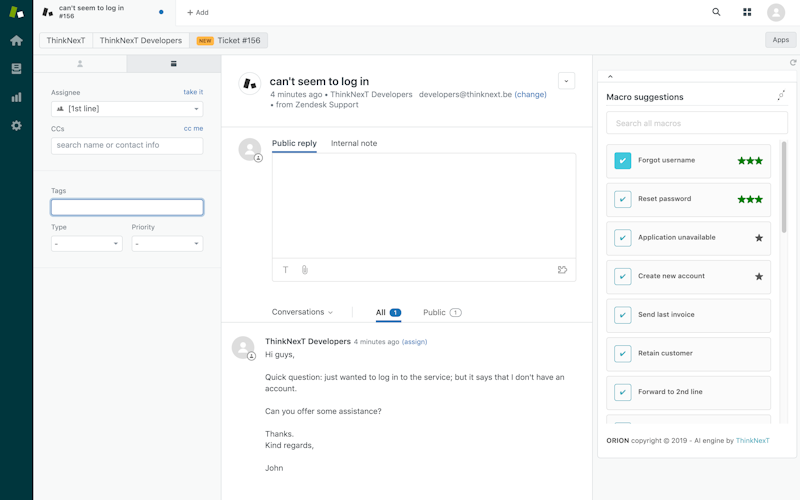Click the macro suggestions magic wand icon
This screenshot has height=500, width=800.
click(x=781, y=95)
